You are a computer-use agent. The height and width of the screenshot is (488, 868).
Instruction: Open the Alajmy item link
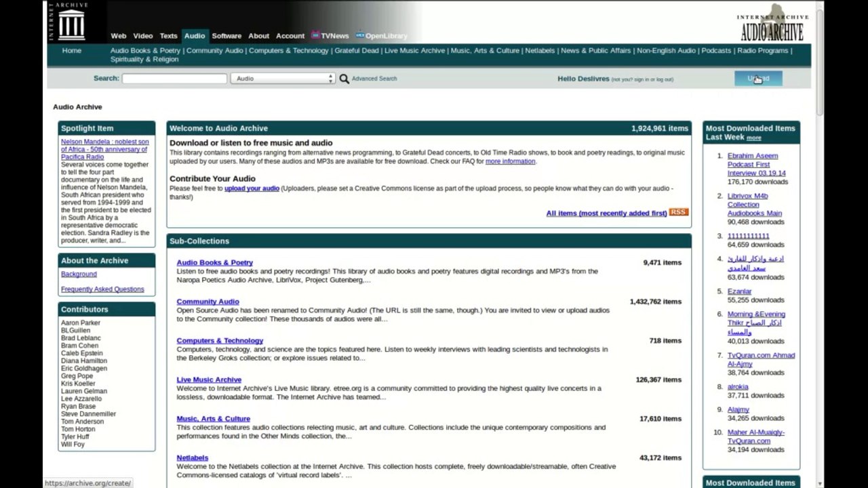[x=738, y=410]
